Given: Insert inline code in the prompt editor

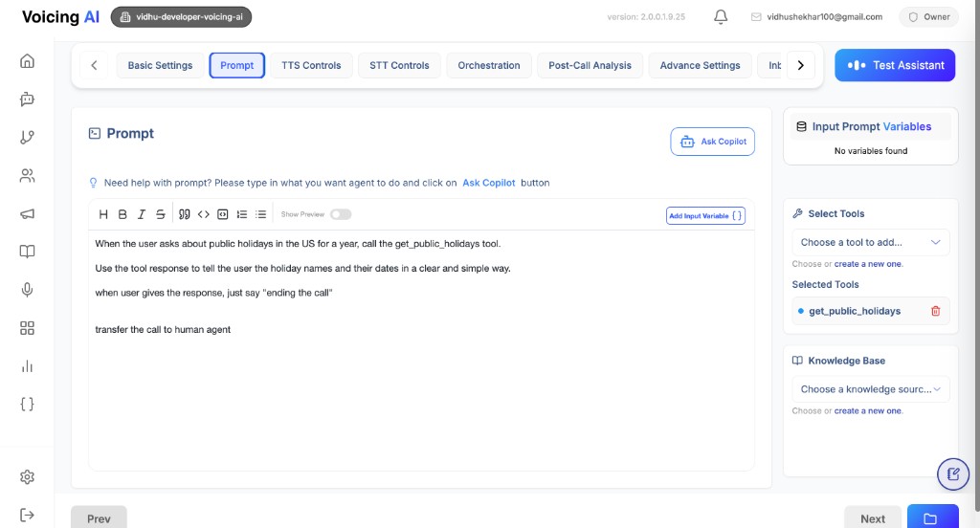Looking at the screenshot, I should (x=203, y=214).
